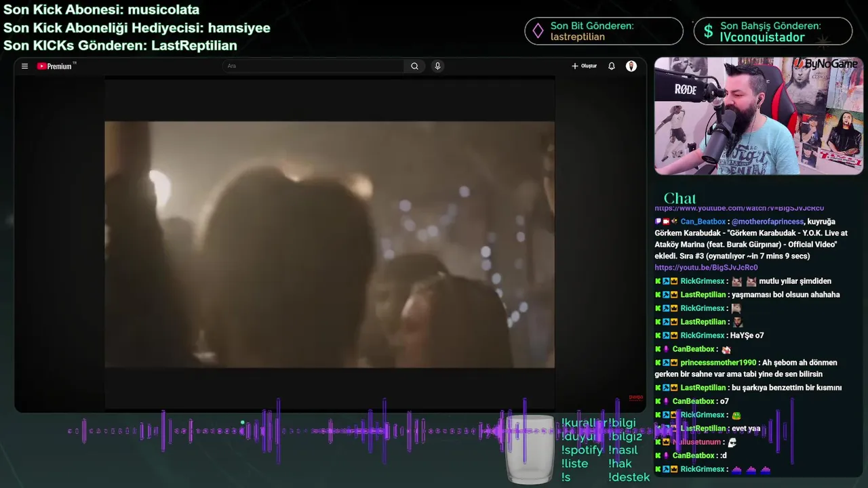Open the youtu.be/BigSJvJcRc0 chat link

coord(706,268)
